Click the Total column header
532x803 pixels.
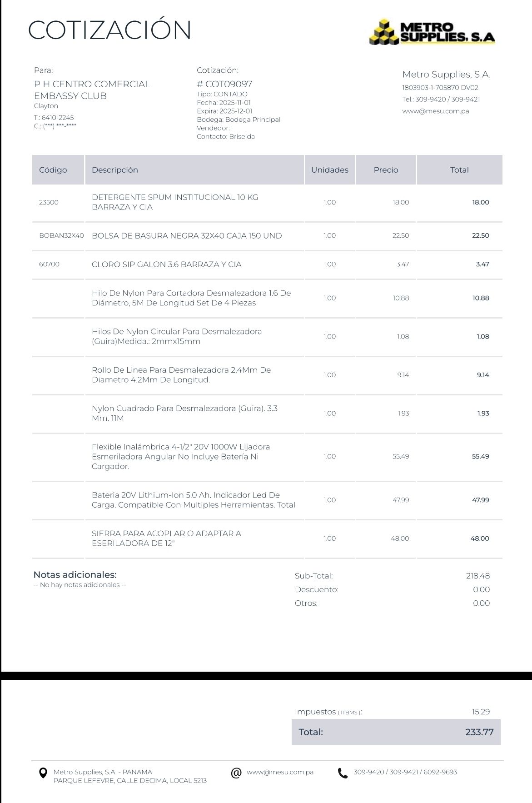coord(459,170)
